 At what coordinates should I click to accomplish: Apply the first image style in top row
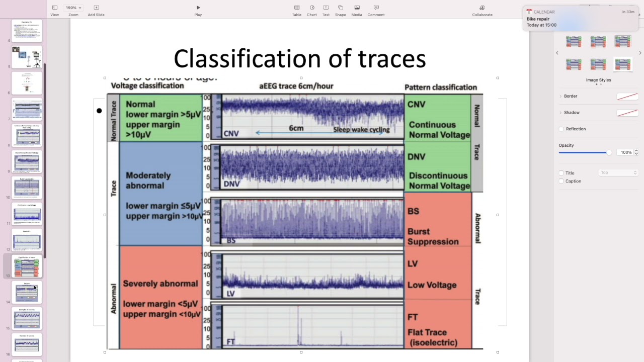click(574, 42)
